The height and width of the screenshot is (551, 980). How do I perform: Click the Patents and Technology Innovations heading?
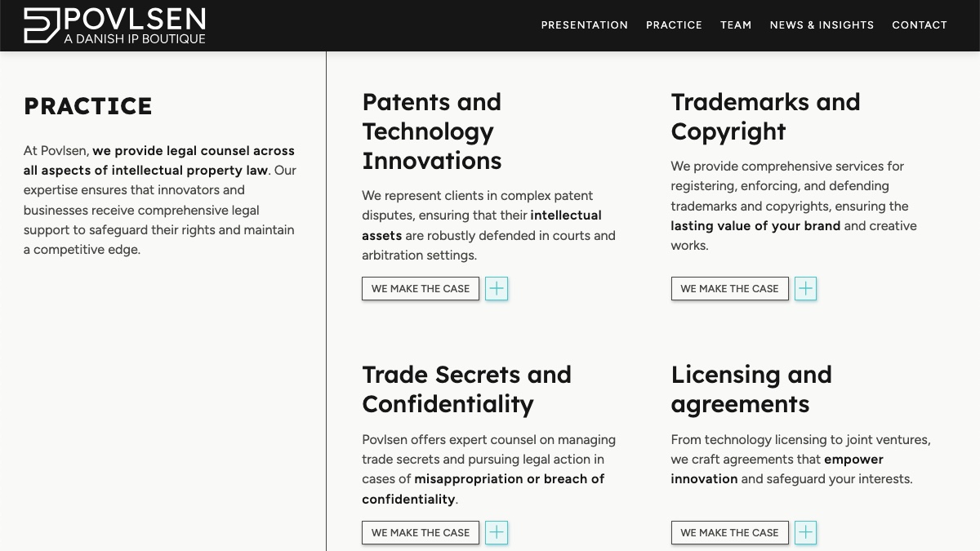coord(432,131)
